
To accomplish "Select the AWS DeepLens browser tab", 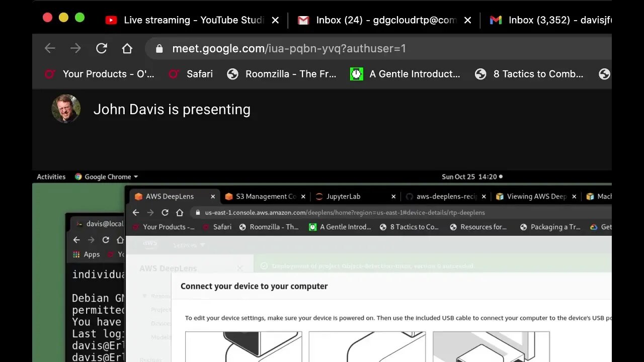I will (170, 197).
